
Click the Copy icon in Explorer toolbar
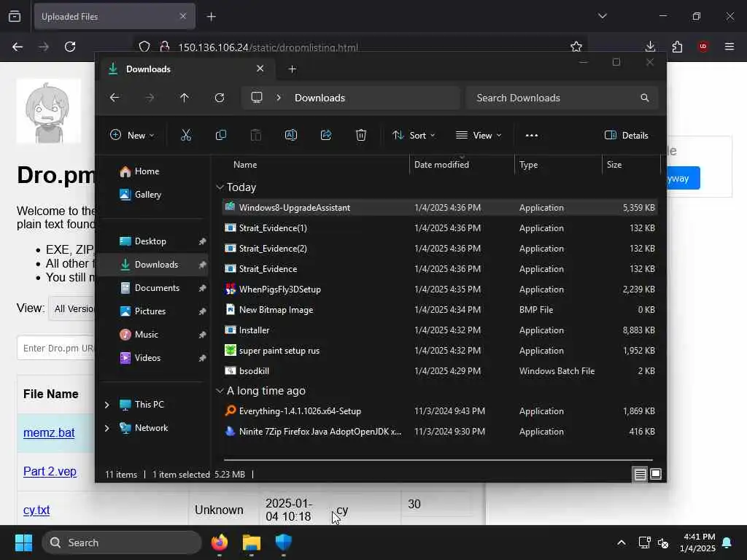(x=220, y=135)
